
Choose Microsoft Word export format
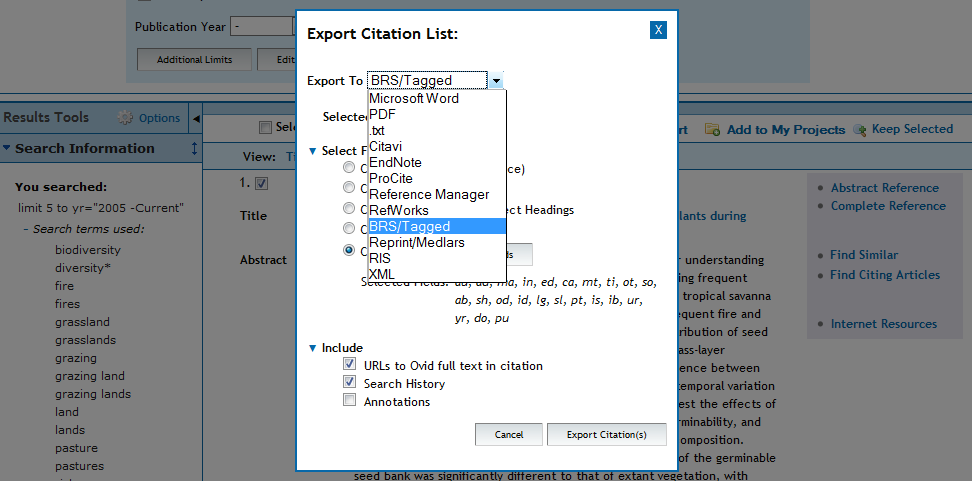437,98
